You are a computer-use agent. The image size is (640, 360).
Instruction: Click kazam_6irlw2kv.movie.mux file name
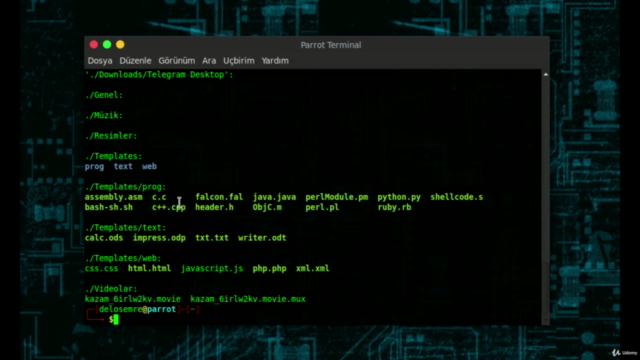tap(248, 299)
